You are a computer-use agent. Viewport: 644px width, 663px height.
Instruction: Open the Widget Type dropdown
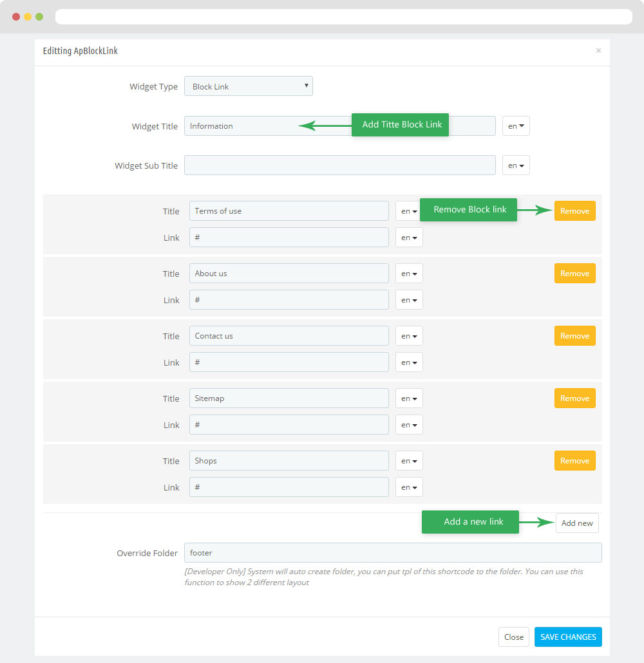point(249,86)
